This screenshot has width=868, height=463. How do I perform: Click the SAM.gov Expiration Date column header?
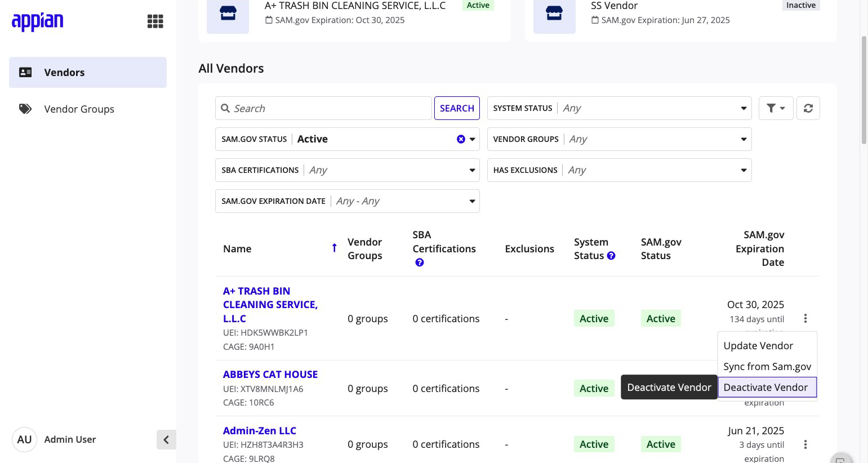click(760, 248)
